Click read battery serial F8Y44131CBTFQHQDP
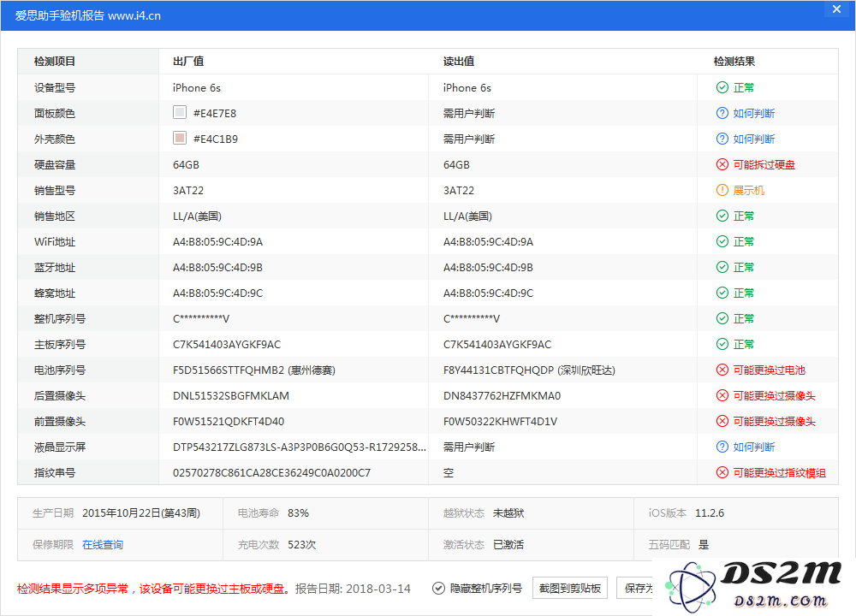The width and height of the screenshot is (856, 616). 498,370
